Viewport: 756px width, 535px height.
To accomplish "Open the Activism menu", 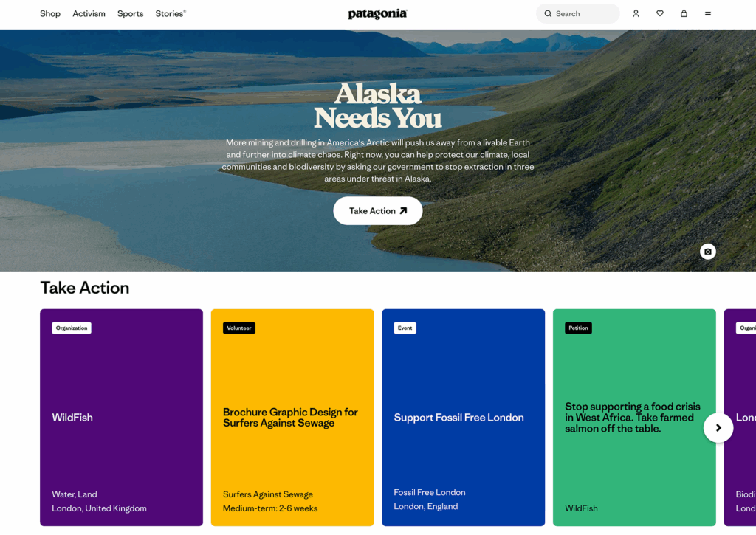I will 89,13.
